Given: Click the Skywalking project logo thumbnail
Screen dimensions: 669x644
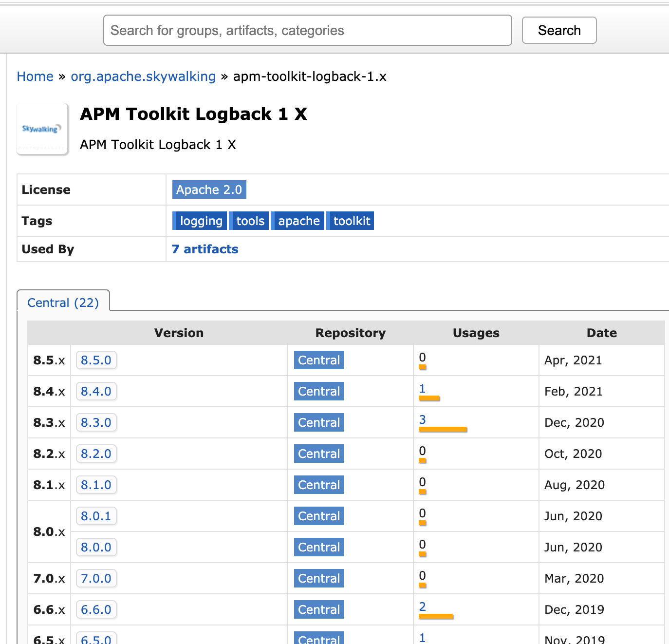Looking at the screenshot, I should tap(42, 129).
